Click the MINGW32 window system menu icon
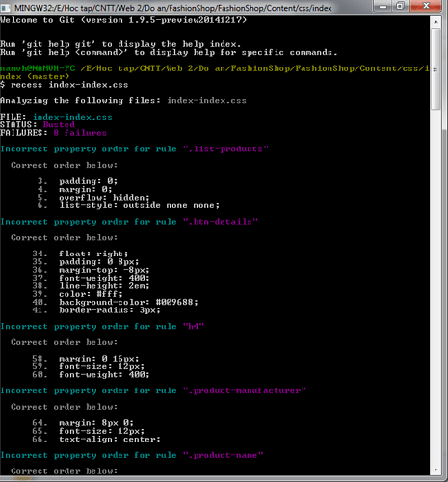 6,7
